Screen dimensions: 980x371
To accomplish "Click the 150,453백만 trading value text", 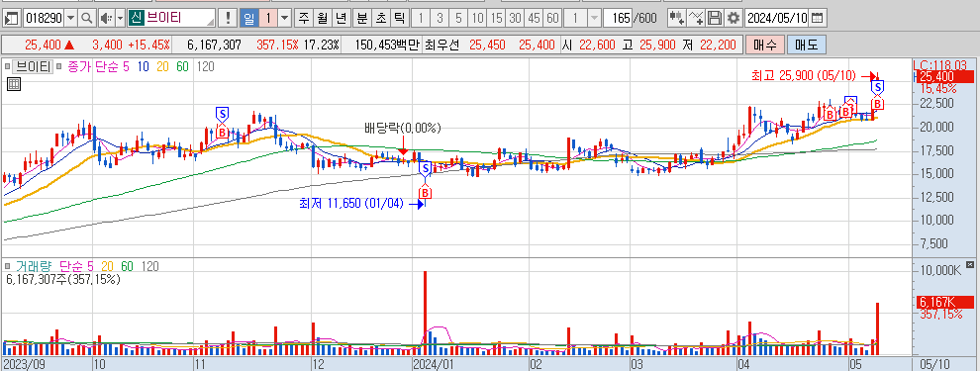I will pyautogui.click(x=386, y=45).
